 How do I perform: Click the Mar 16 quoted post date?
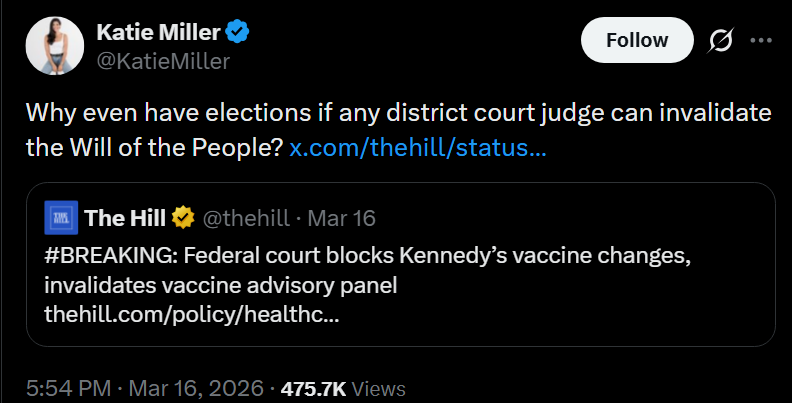click(342, 218)
